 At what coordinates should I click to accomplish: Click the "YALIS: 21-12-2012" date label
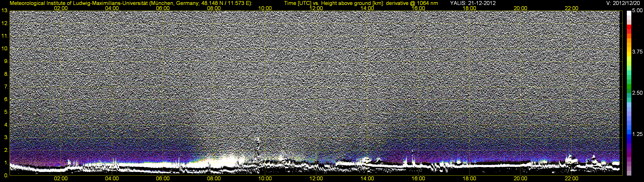coord(473,3)
